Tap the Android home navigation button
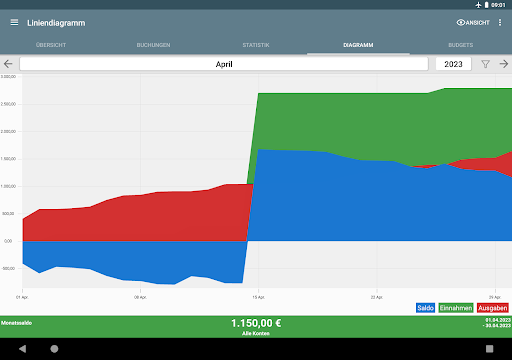The height and width of the screenshot is (360, 512). point(54,349)
